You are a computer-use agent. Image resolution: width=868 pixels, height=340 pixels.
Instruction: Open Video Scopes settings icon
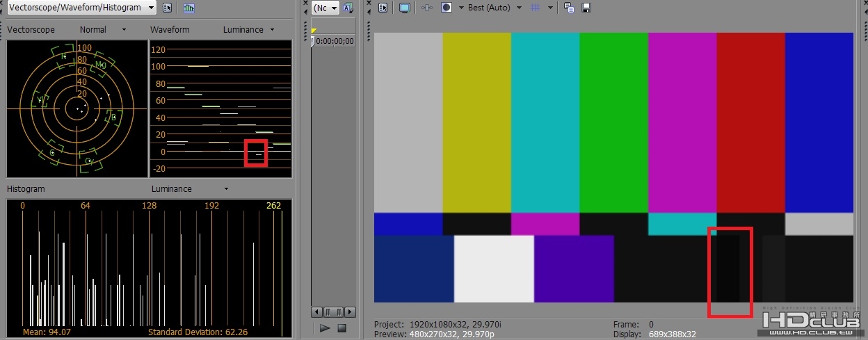coord(168,8)
